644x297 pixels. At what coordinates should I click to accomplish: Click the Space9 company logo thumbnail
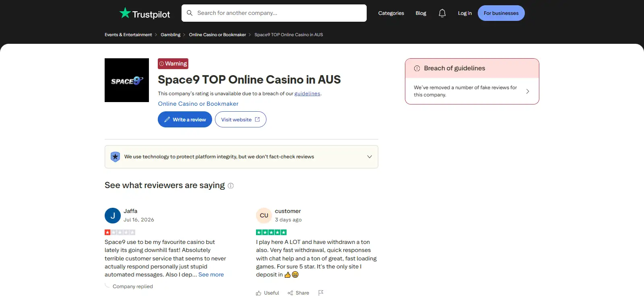pos(127,80)
